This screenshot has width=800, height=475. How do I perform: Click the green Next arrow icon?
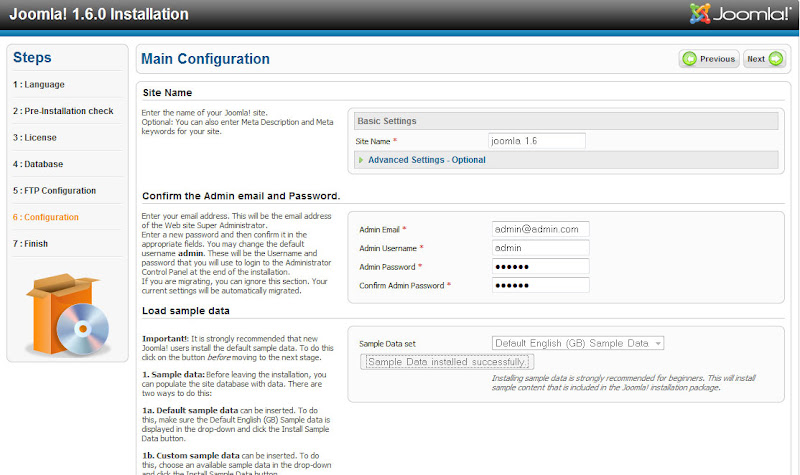click(x=776, y=59)
